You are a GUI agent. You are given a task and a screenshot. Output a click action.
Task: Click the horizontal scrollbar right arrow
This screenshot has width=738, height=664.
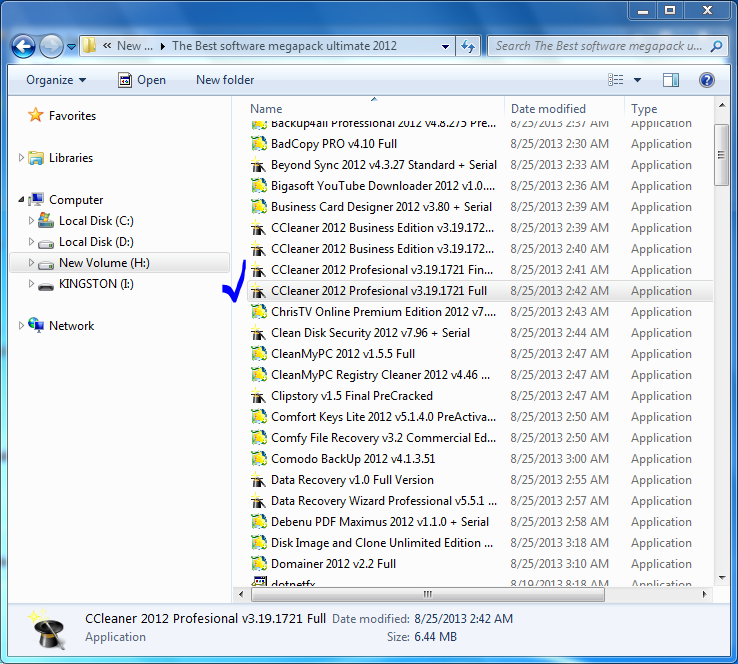click(704, 594)
